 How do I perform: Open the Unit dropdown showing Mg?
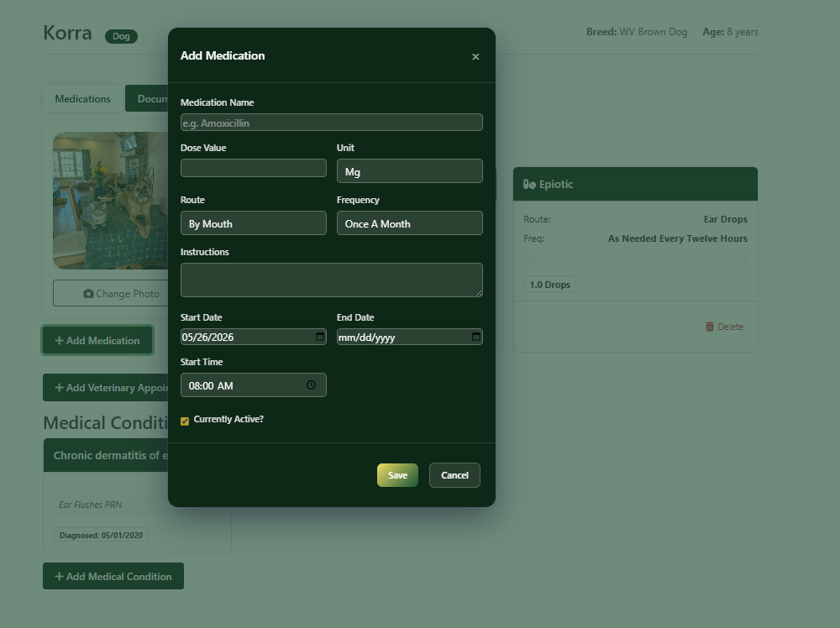click(x=409, y=171)
